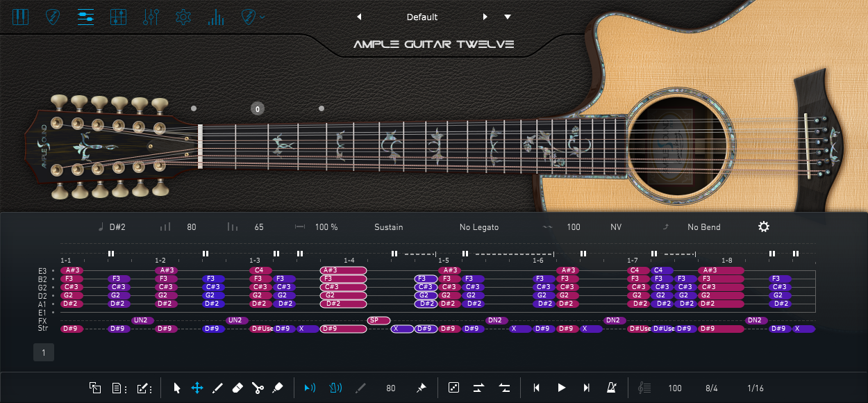
Task: Select the arrow pointer tool
Action: coord(176,388)
